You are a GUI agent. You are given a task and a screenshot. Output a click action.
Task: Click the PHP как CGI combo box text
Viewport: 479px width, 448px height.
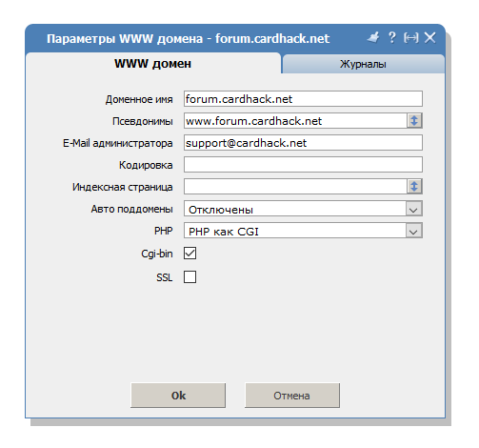(x=224, y=232)
